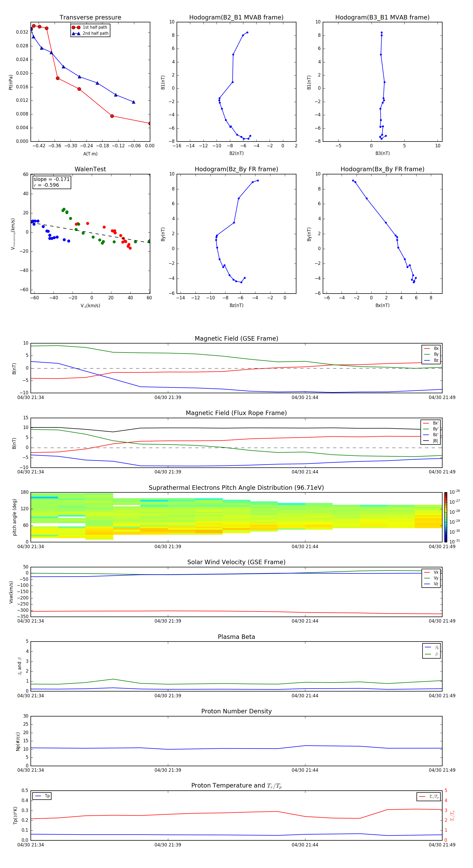473x868 pixels.
Task: Click the "V_A(km/s)" x-axis label
Action: coord(90,306)
